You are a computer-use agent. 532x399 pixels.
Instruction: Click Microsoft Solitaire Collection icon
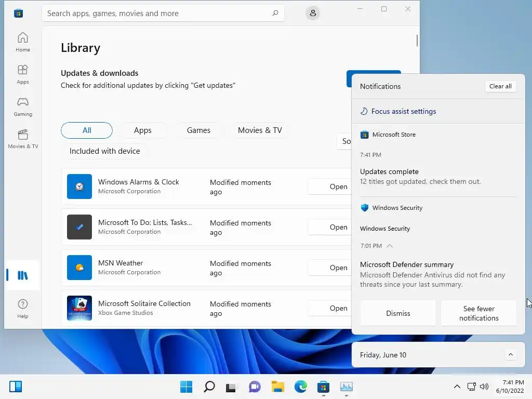tap(79, 308)
